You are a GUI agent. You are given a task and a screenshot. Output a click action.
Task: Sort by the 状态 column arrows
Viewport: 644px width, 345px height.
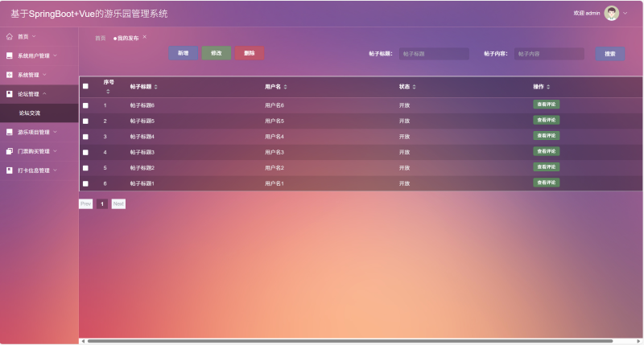pyautogui.click(x=414, y=87)
